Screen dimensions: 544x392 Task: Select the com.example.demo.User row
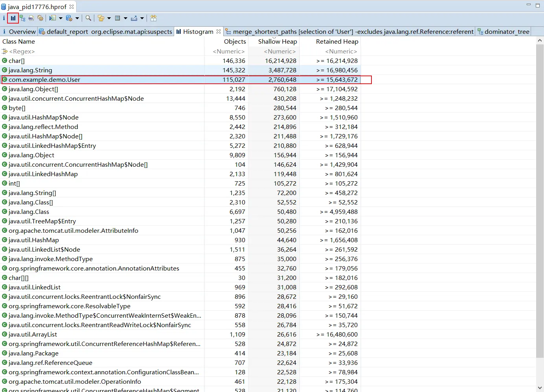(x=180, y=80)
